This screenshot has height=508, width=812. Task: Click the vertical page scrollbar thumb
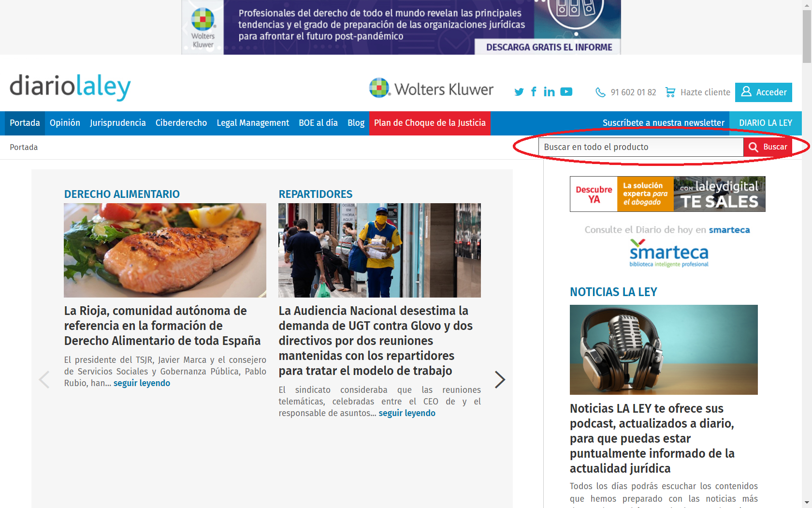[807, 36]
